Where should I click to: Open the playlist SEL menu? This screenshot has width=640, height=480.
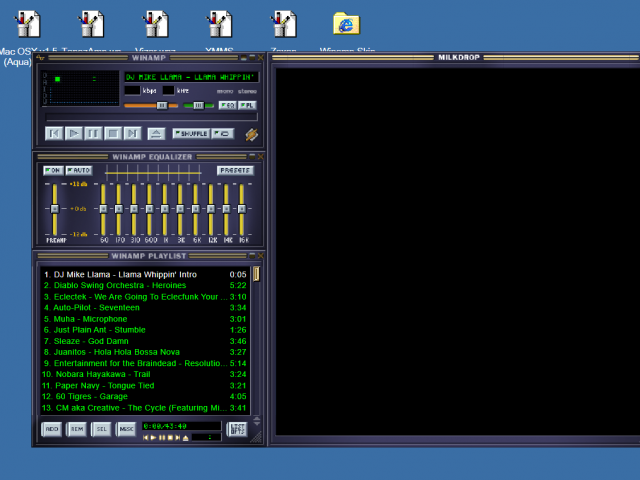pyautogui.click(x=102, y=429)
